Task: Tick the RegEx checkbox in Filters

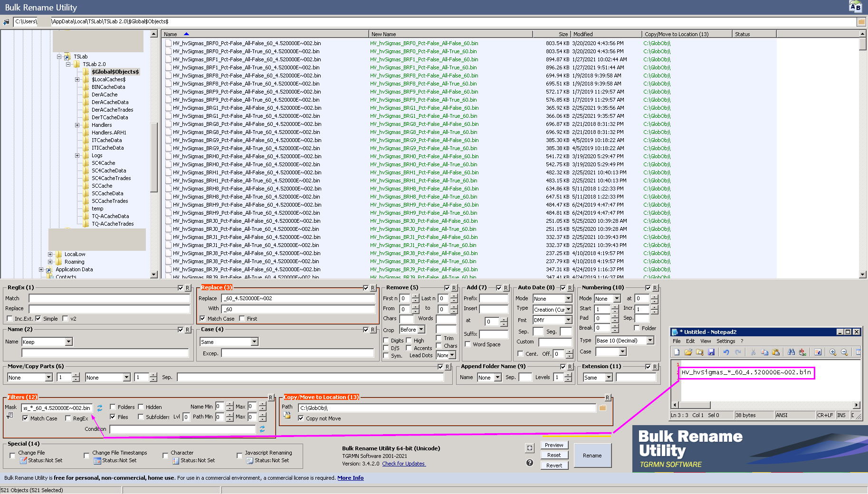Action: [x=68, y=418]
